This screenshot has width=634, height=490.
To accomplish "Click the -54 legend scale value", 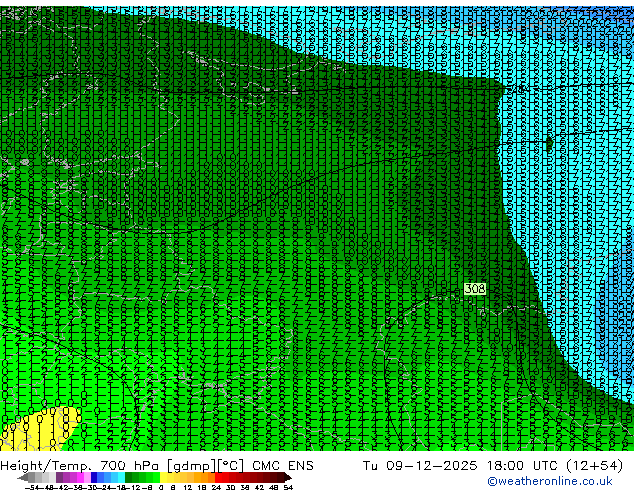I will [32, 488].
